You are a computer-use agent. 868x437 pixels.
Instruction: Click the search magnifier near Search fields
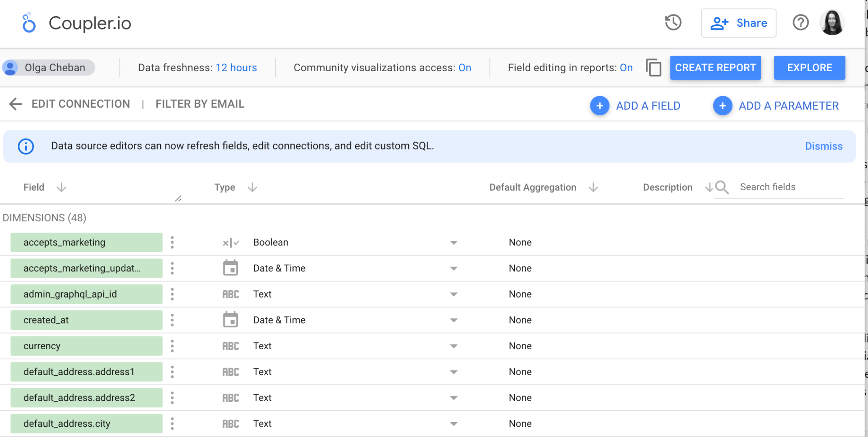click(x=722, y=187)
